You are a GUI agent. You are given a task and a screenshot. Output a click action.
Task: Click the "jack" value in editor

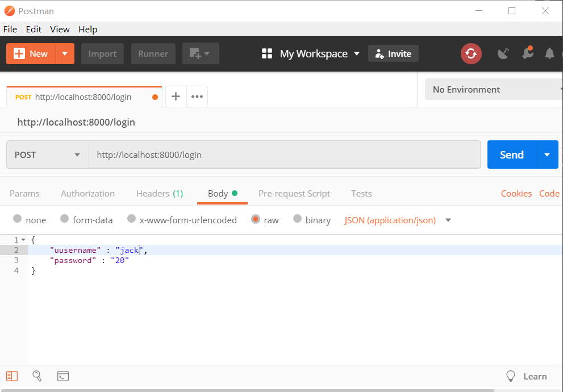pyautogui.click(x=129, y=250)
